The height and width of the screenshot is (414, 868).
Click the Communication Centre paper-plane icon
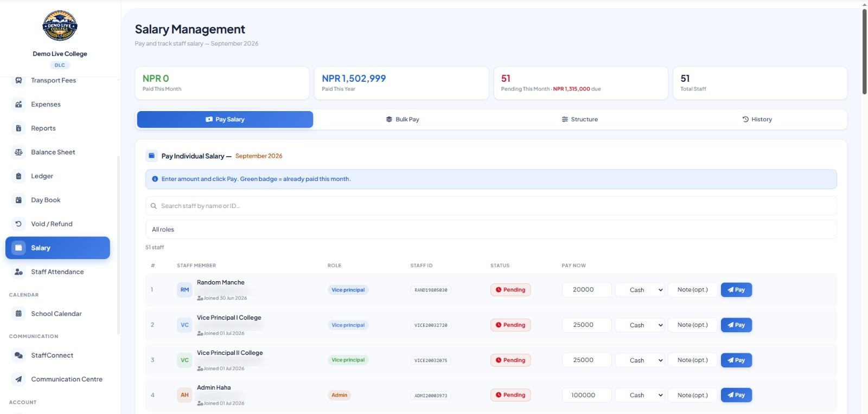[x=18, y=379]
